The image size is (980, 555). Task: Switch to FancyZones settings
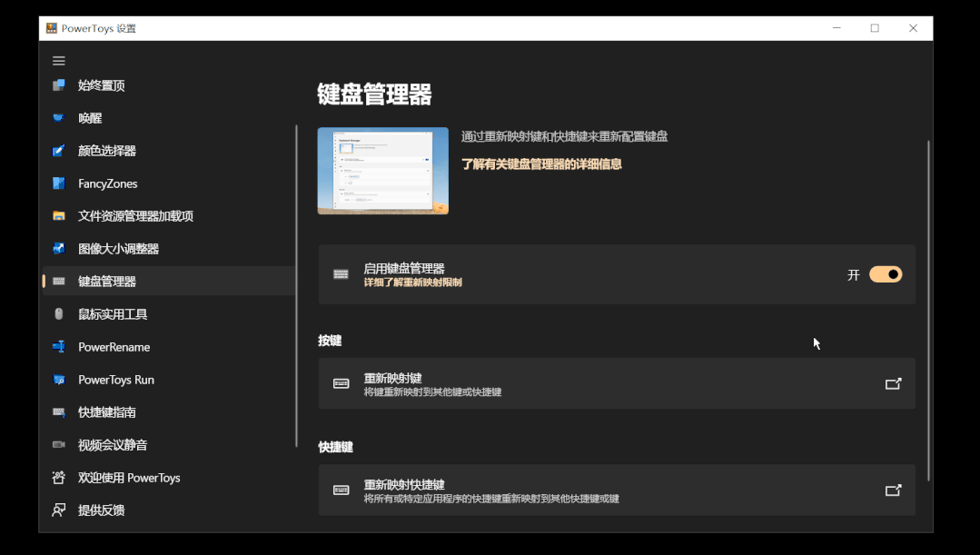coord(169,183)
